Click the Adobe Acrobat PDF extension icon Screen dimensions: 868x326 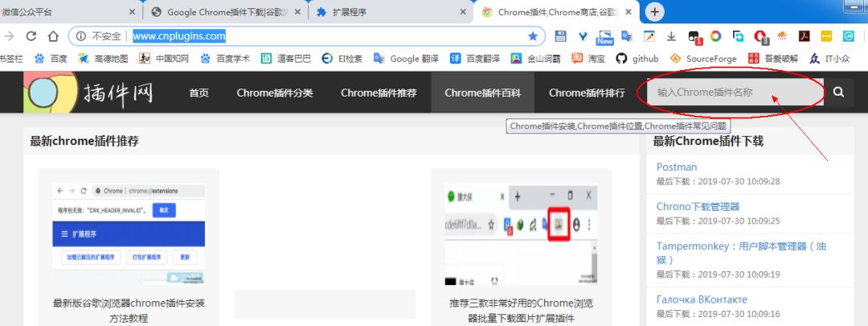point(804,36)
